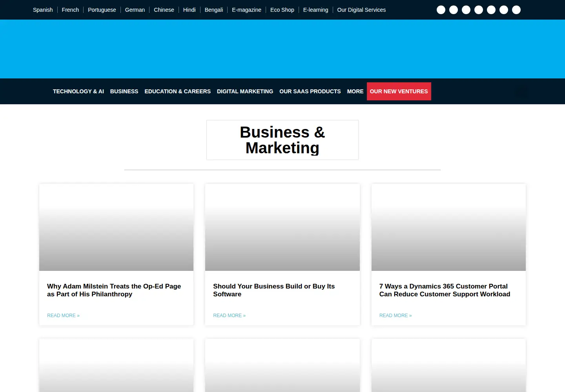Click the Our New Ventures button
The width and height of the screenshot is (565, 392).
click(399, 91)
